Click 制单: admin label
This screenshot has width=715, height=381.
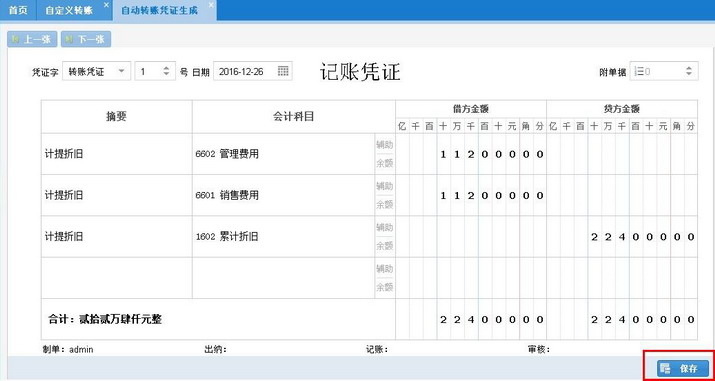click(x=68, y=350)
